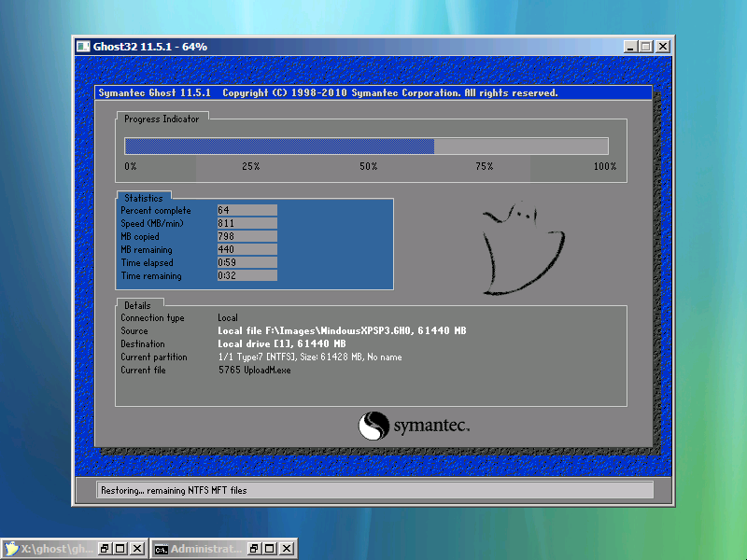Click the Time remaining value 0:32
This screenshot has width=747, height=560.
(247, 275)
